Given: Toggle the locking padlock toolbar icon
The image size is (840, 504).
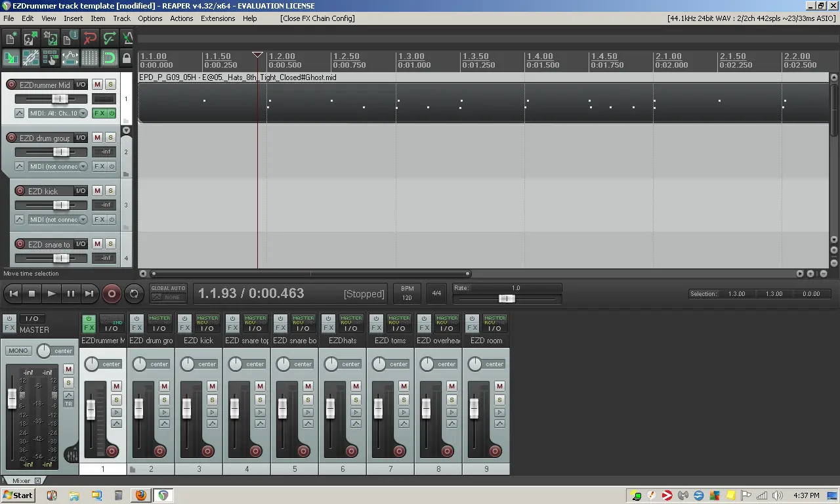Looking at the screenshot, I should [127, 58].
